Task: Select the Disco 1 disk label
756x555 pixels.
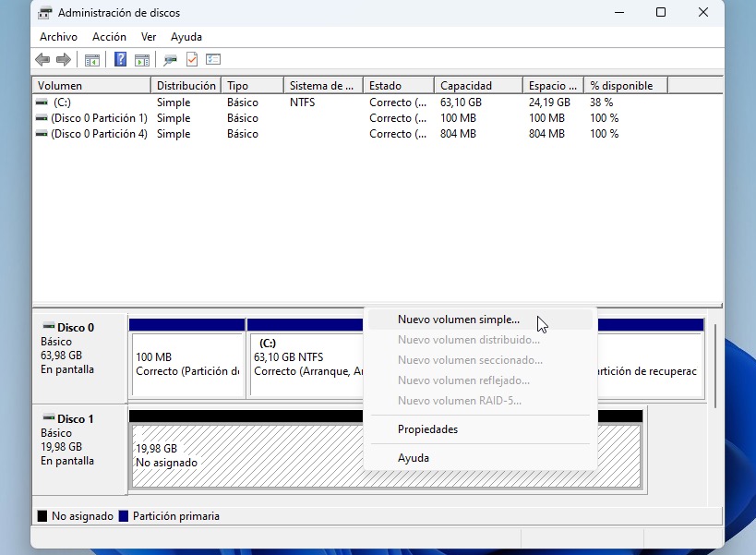Action: point(75,418)
